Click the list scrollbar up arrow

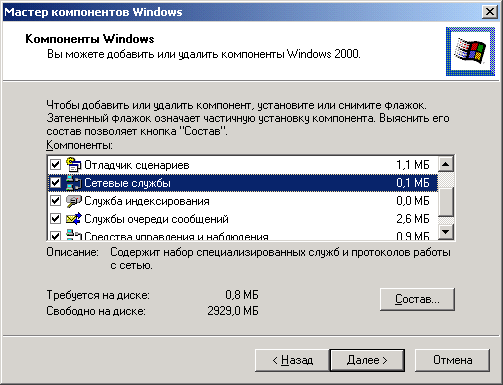click(x=446, y=164)
